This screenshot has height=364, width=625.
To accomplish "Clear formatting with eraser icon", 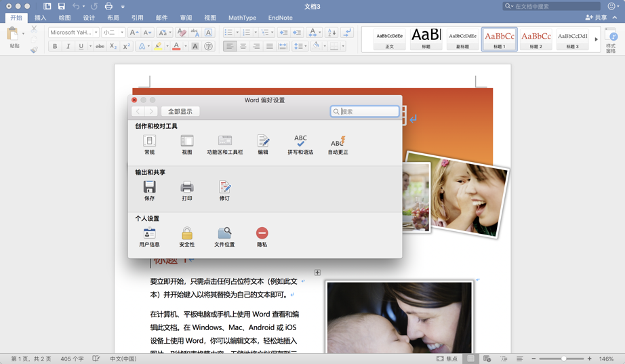I will 182,33.
